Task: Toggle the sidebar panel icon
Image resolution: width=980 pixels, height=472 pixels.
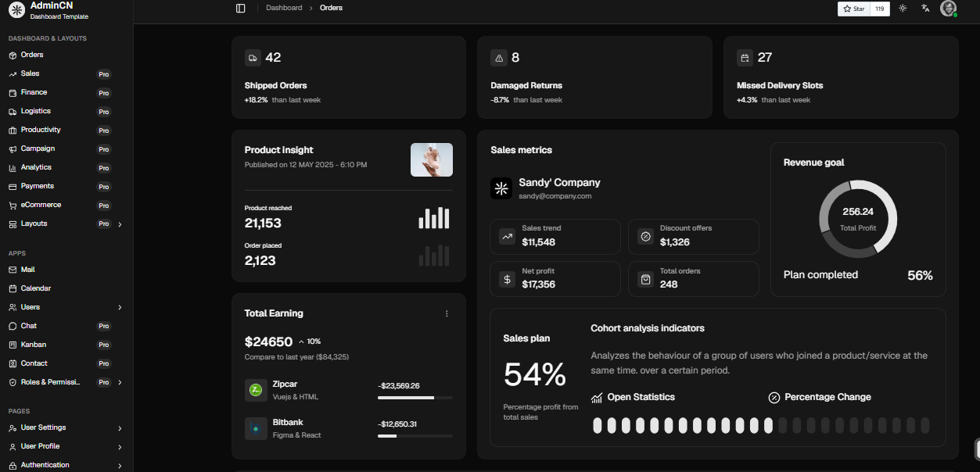Action: 240,8
